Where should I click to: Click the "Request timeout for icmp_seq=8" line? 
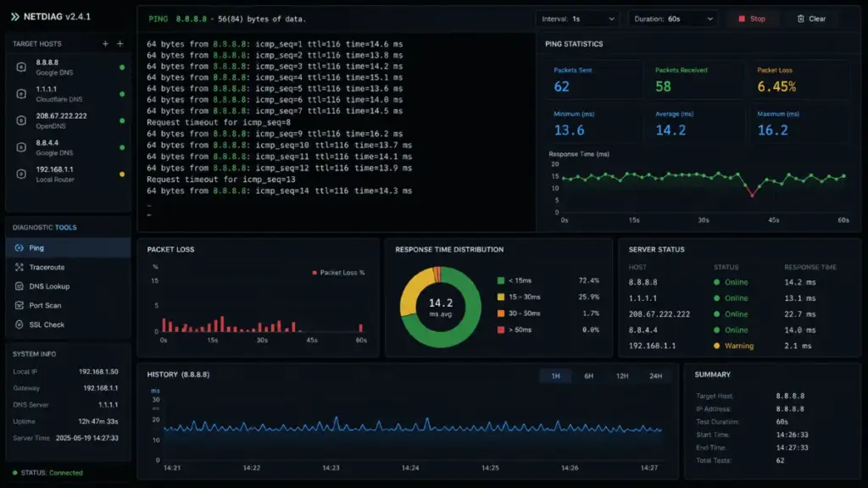[219, 122]
